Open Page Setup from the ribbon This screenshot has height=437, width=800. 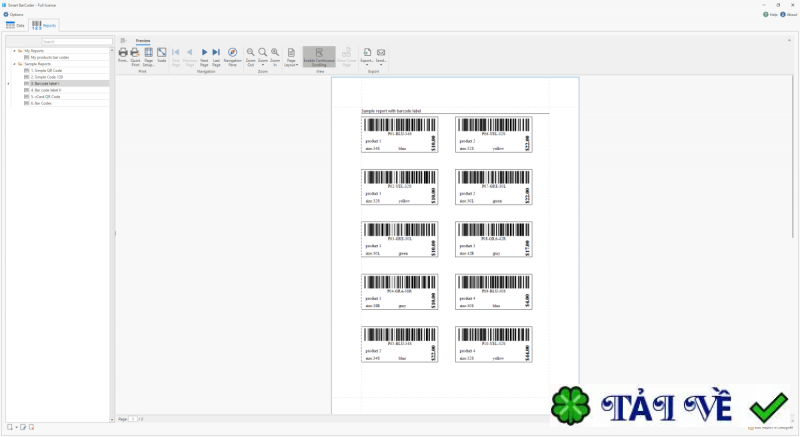[148, 56]
